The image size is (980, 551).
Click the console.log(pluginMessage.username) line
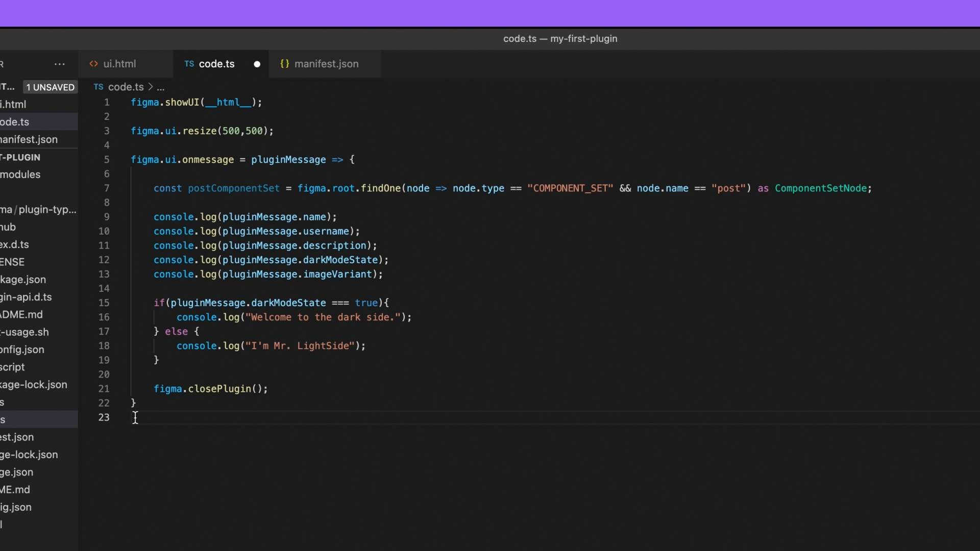[x=257, y=231]
